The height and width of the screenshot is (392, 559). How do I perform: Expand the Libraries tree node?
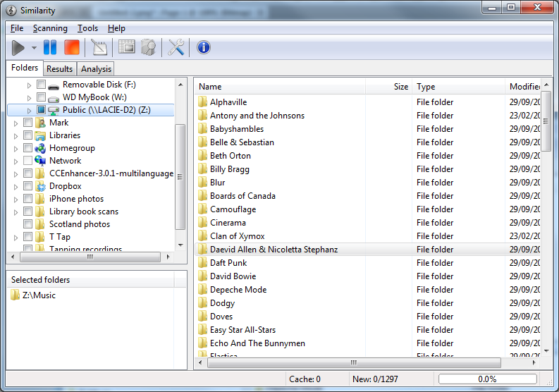[16, 136]
